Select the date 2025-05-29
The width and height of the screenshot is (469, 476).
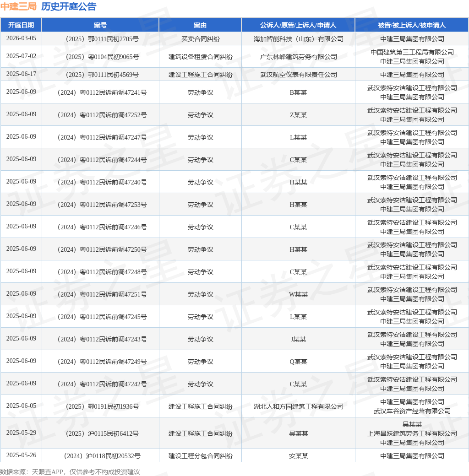point(21,433)
